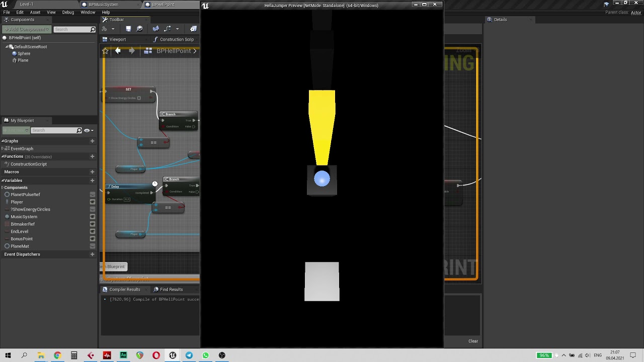Screen dimensions: 644x362
Task: Open the Hide Unrelated options dropdown arrow
Action: tap(177, 29)
